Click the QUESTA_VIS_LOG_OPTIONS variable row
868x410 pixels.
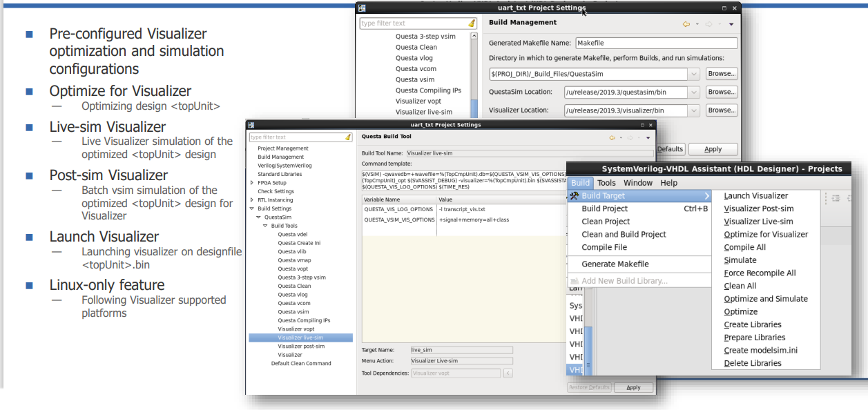click(464, 209)
